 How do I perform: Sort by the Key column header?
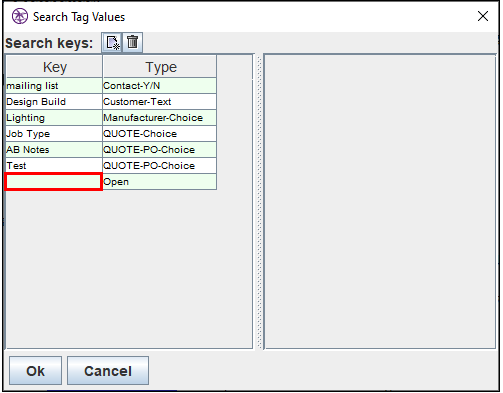pyautogui.click(x=54, y=67)
